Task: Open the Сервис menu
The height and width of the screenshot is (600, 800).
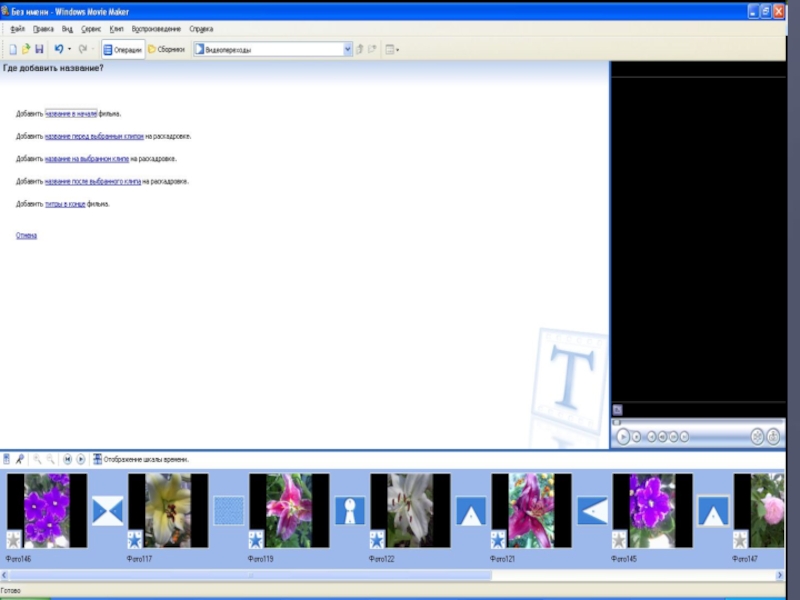Action: [91, 29]
